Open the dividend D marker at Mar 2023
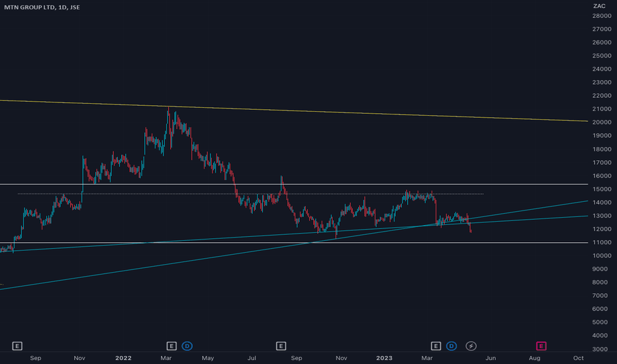The image size is (617, 364). tap(451, 346)
